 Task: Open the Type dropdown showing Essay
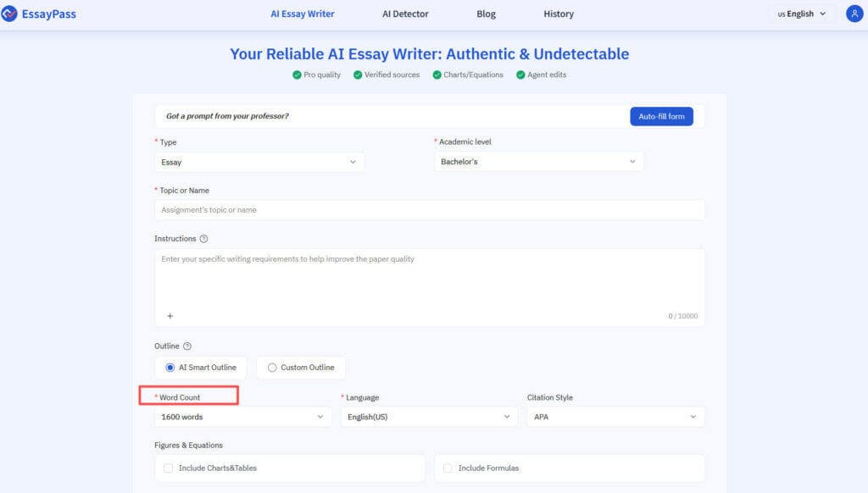259,162
